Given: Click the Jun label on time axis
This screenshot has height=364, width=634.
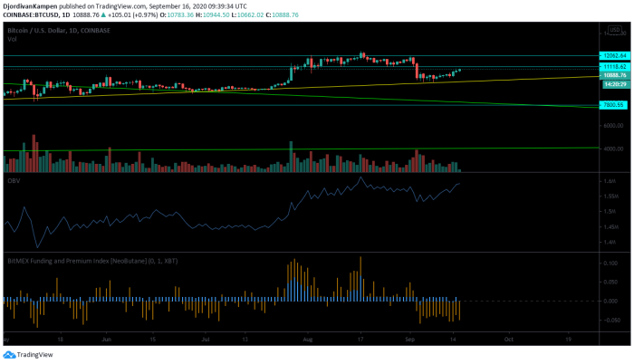Looking at the screenshot, I should 106,340.
